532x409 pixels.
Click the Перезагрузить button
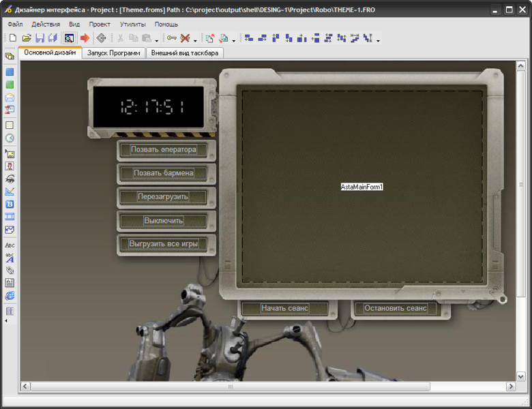(x=163, y=197)
